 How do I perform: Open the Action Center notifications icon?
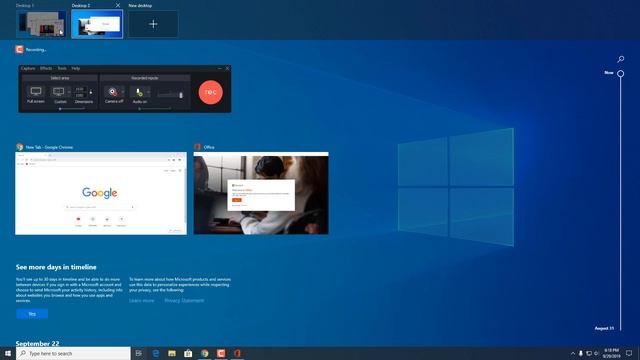point(629,353)
